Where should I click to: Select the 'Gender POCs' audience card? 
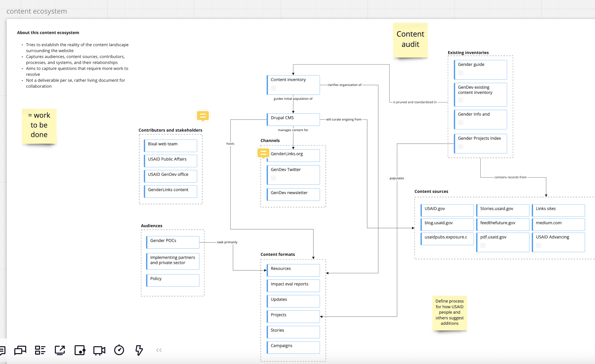pos(173,242)
